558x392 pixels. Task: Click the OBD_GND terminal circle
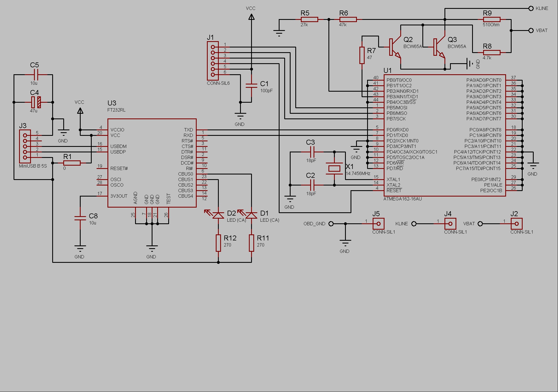pos(331,224)
